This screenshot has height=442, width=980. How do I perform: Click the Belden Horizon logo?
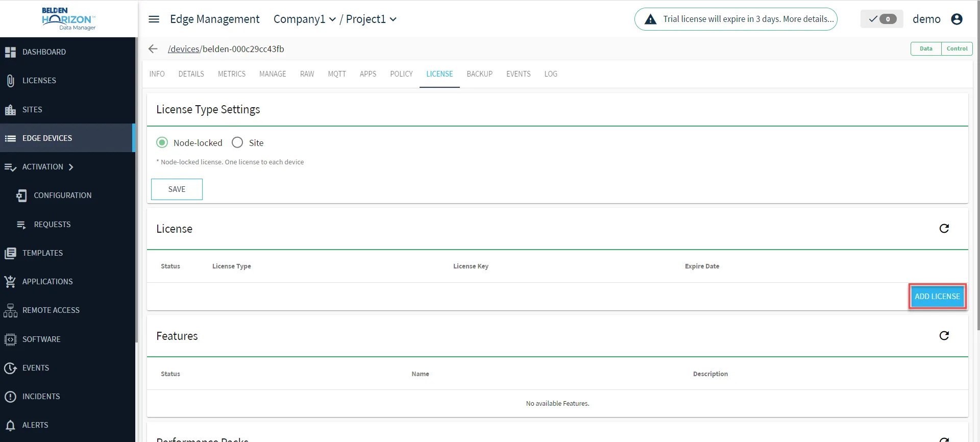click(68, 19)
